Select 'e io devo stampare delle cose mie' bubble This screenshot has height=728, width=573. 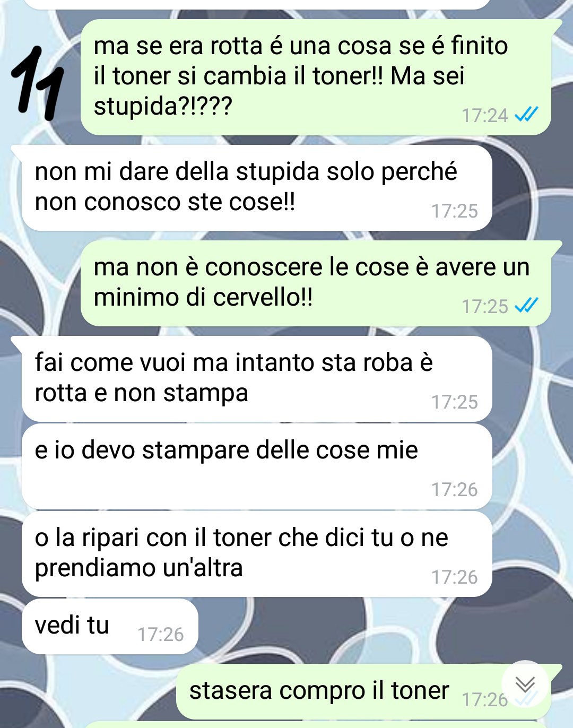(x=257, y=466)
